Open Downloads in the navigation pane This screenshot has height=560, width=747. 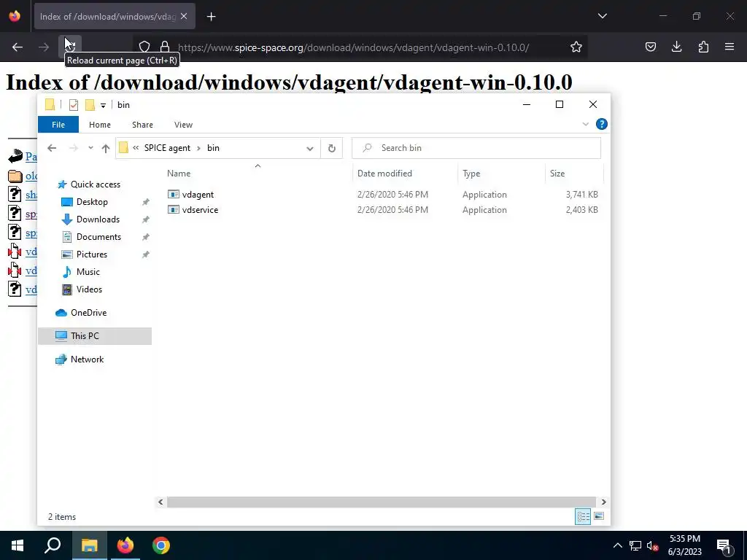98,219
